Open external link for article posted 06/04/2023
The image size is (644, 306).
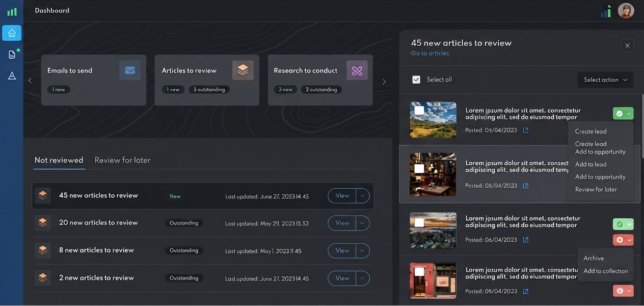(x=526, y=240)
